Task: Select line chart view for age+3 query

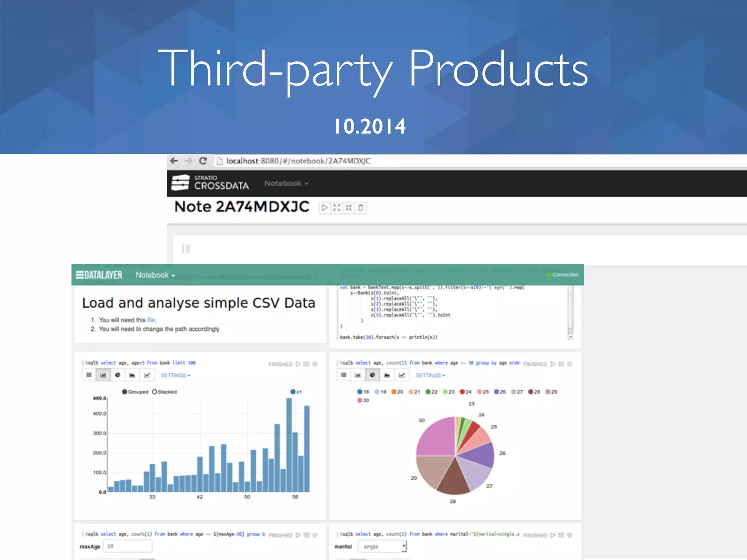Action: coord(147,375)
